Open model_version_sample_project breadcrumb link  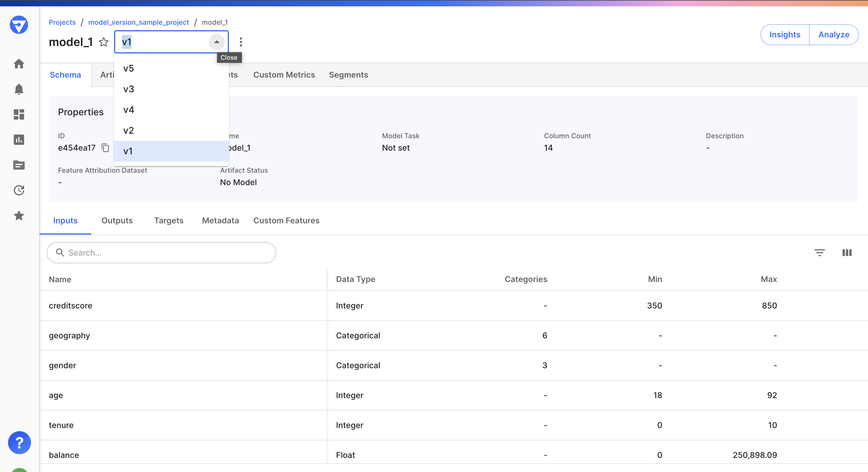pyautogui.click(x=138, y=22)
